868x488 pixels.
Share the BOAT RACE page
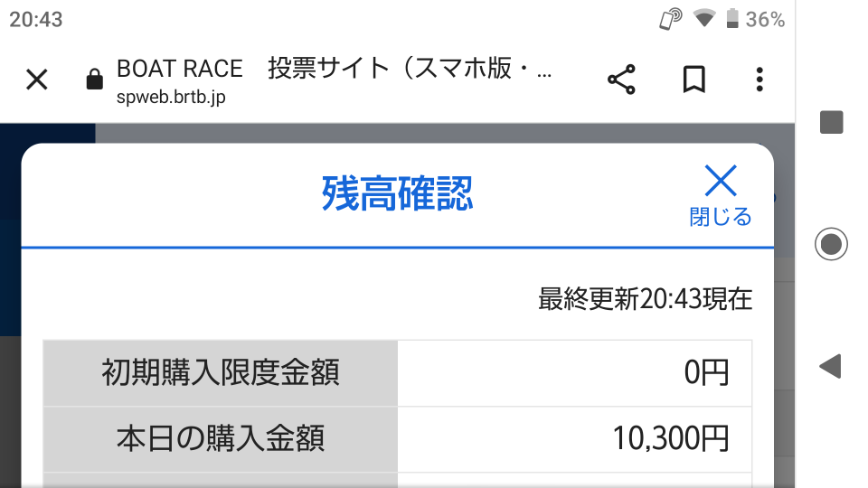[x=622, y=80]
